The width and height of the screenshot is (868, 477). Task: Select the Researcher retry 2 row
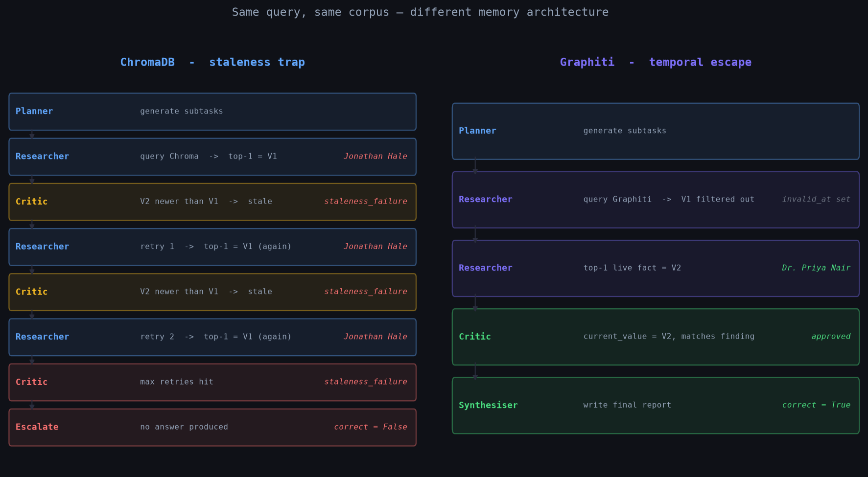212,337
